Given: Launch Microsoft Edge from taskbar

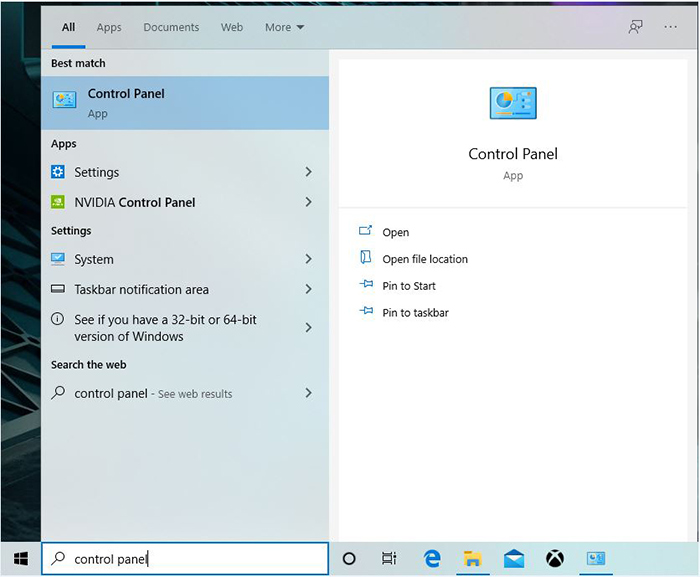Looking at the screenshot, I should pos(432,559).
